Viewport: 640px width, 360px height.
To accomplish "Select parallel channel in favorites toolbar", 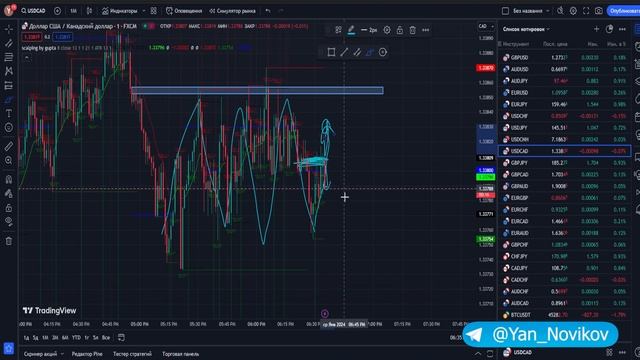I will 357,52.
